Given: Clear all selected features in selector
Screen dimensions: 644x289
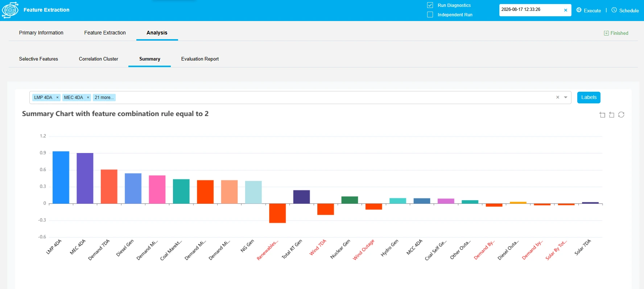Looking at the screenshot, I should pos(558,97).
